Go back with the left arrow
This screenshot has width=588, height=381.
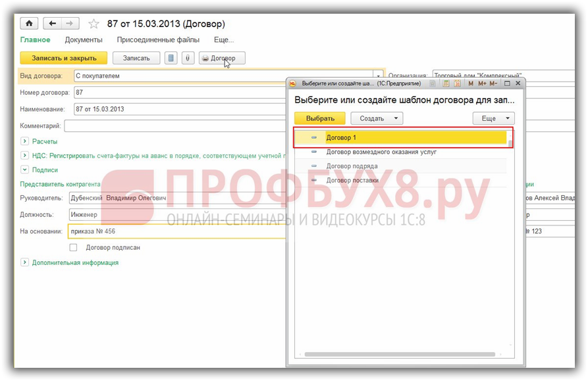(x=53, y=24)
